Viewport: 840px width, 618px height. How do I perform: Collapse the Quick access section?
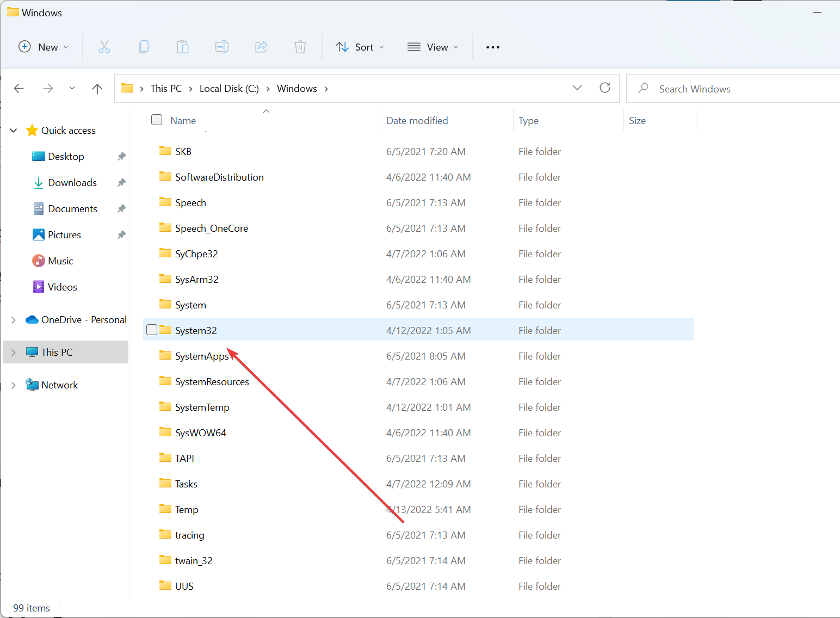coord(14,131)
